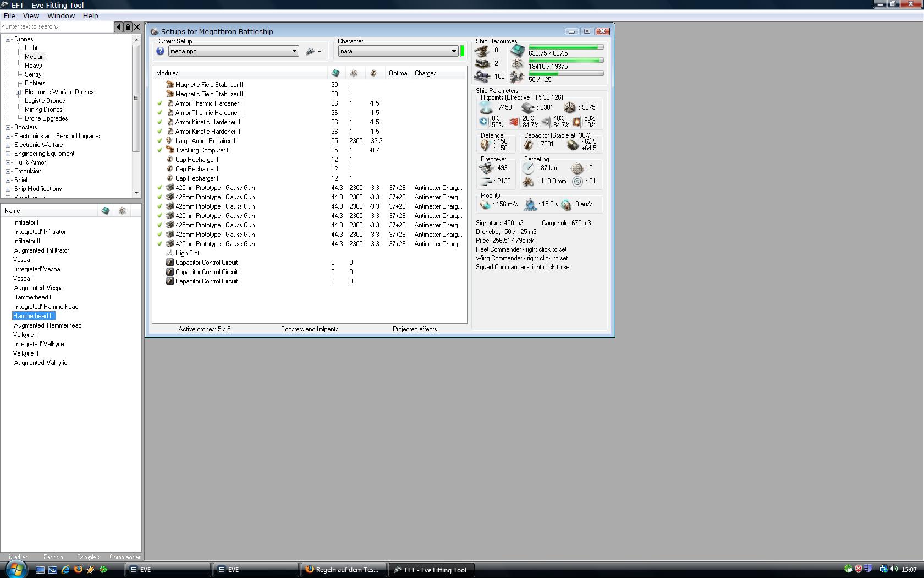This screenshot has height=578, width=924.
Task: Open Internet Explorer from the quick launch bar
Action: click(65, 570)
